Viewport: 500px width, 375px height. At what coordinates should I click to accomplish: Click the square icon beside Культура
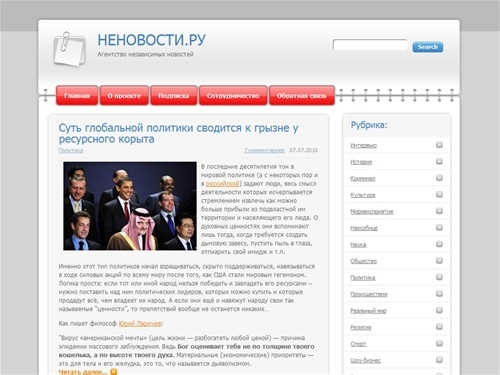(439, 194)
